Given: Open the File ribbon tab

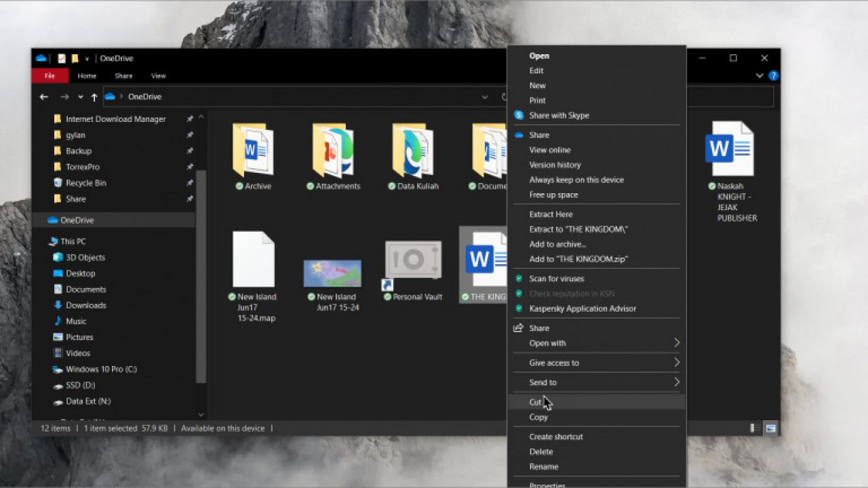Looking at the screenshot, I should click(50, 76).
